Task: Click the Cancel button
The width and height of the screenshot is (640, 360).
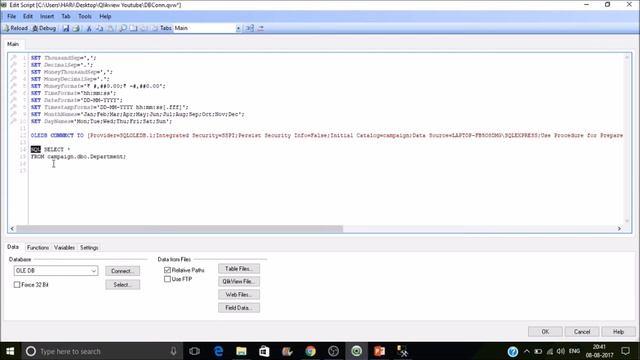Action: tap(582, 332)
